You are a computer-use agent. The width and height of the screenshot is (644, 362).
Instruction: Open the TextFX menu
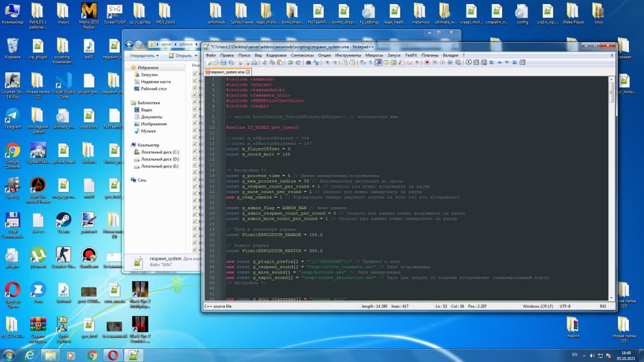tap(411, 55)
